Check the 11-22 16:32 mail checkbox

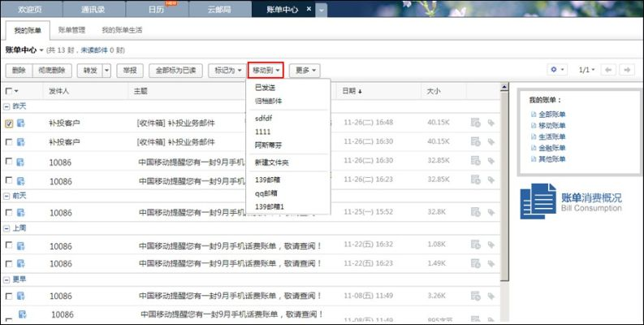coord(9,245)
